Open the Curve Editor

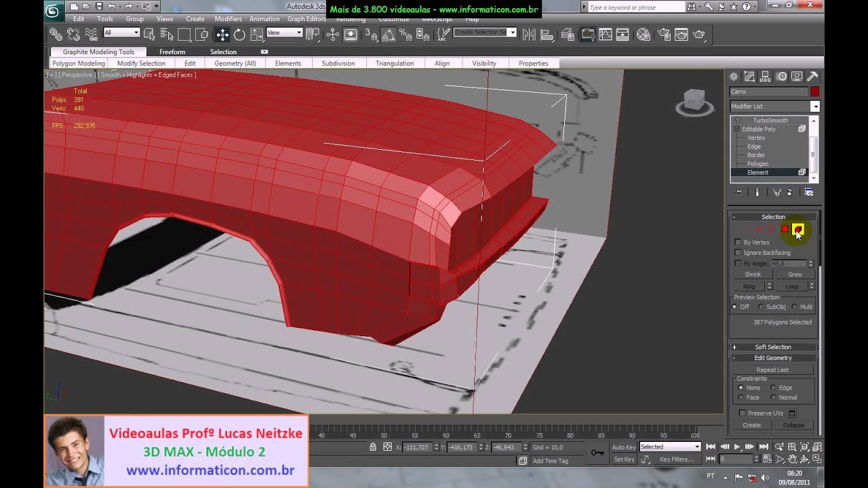pyautogui.click(x=606, y=35)
